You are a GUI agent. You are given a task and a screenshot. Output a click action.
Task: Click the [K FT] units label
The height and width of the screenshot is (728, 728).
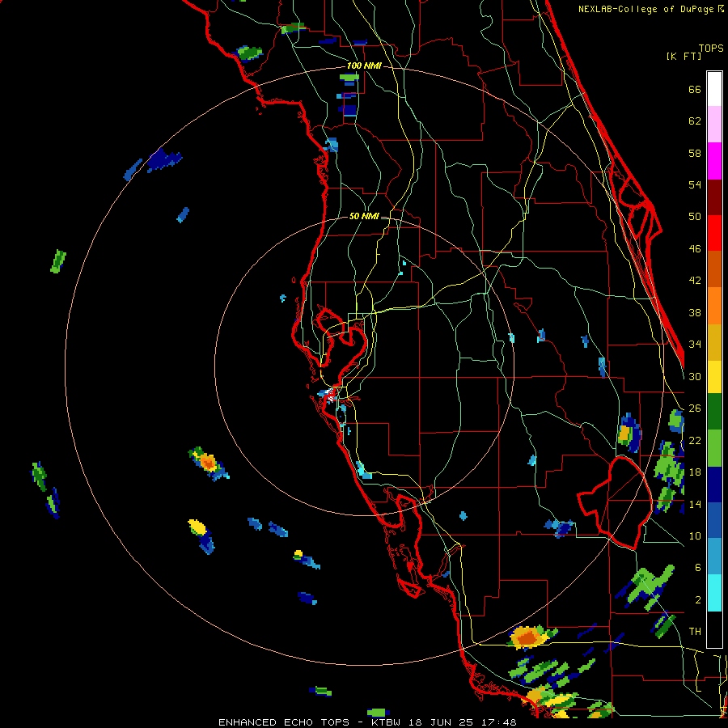[684, 57]
